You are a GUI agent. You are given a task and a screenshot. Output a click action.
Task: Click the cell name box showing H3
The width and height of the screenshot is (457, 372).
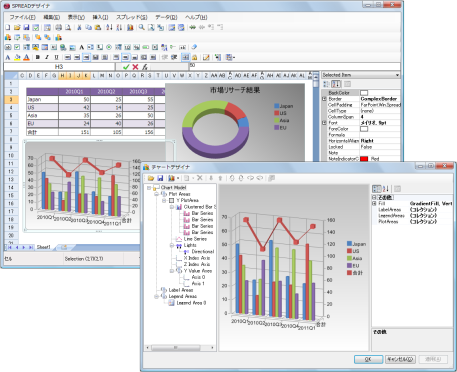59,67
